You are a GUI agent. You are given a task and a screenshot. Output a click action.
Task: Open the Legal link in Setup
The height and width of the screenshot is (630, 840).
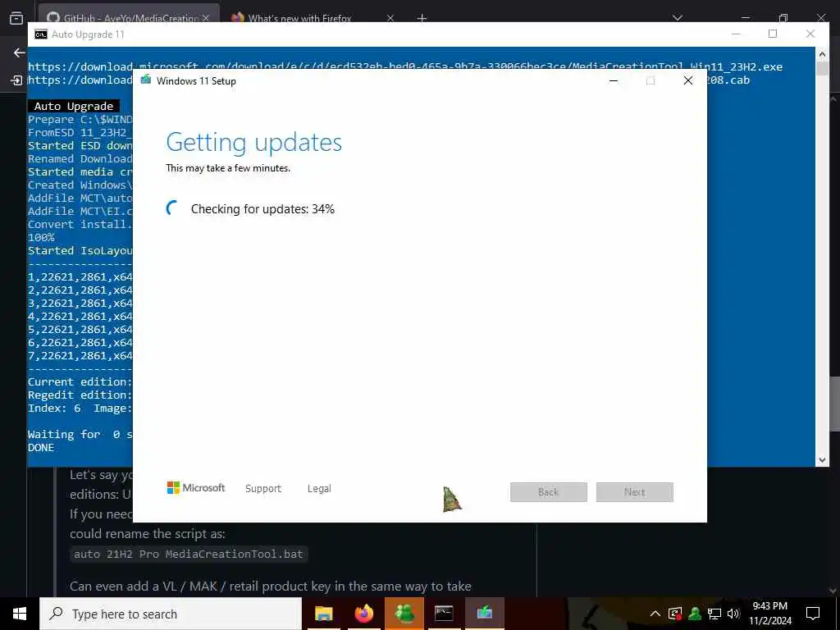point(319,489)
